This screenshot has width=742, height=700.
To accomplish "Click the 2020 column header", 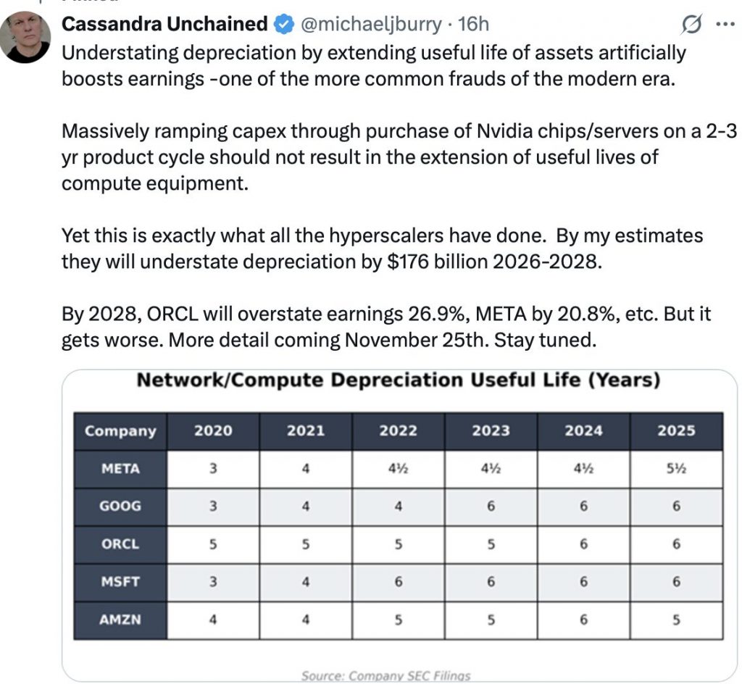I will point(213,431).
